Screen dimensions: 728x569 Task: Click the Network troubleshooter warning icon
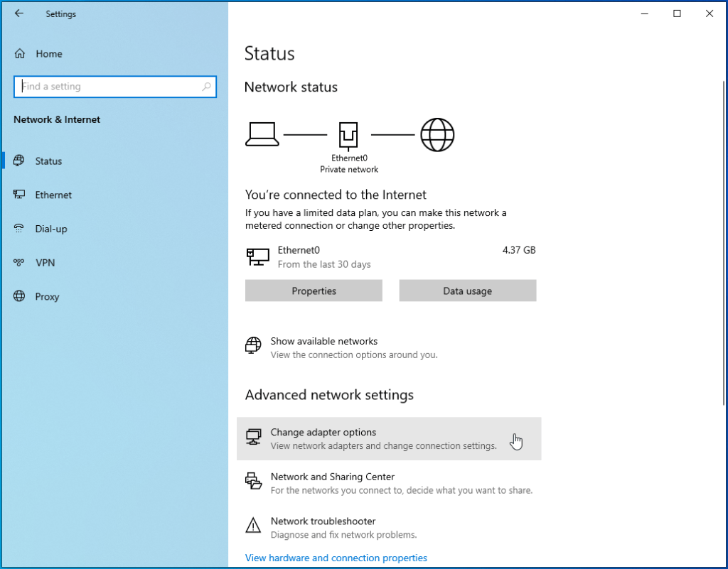(253, 526)
